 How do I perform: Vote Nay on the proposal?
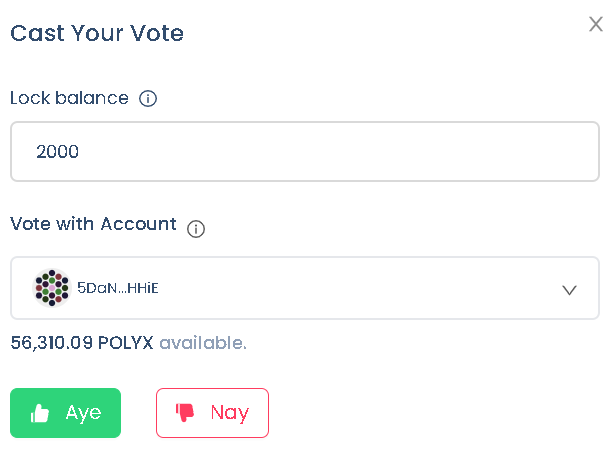[212, 413]
